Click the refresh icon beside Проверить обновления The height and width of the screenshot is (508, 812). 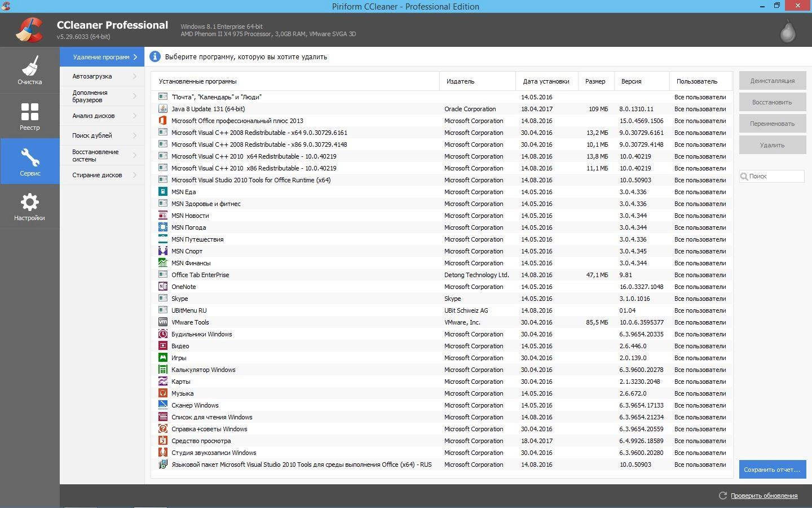tap(723, 496)
